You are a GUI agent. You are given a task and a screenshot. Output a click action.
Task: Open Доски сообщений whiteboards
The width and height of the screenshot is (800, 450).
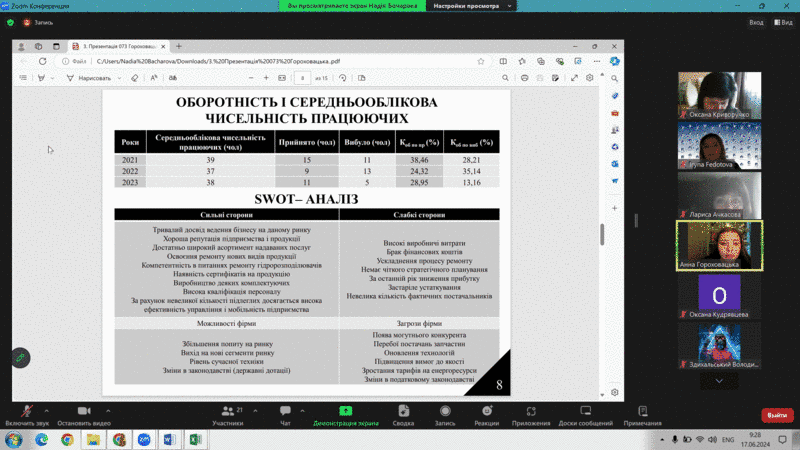(x=586, y=413)
